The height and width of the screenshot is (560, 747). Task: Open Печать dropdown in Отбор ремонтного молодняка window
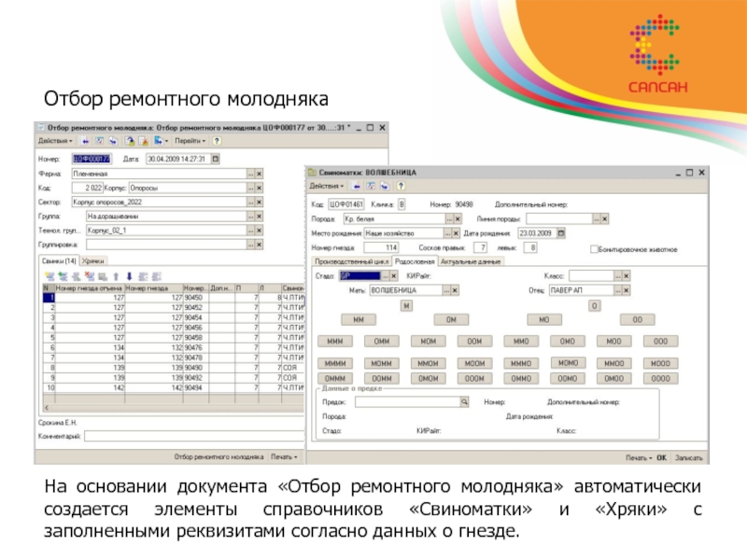click(284, 457)
